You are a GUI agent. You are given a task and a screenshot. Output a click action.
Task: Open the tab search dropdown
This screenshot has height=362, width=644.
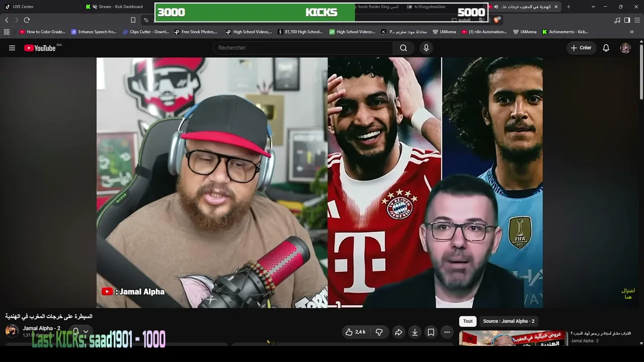[x=593, y=7]
